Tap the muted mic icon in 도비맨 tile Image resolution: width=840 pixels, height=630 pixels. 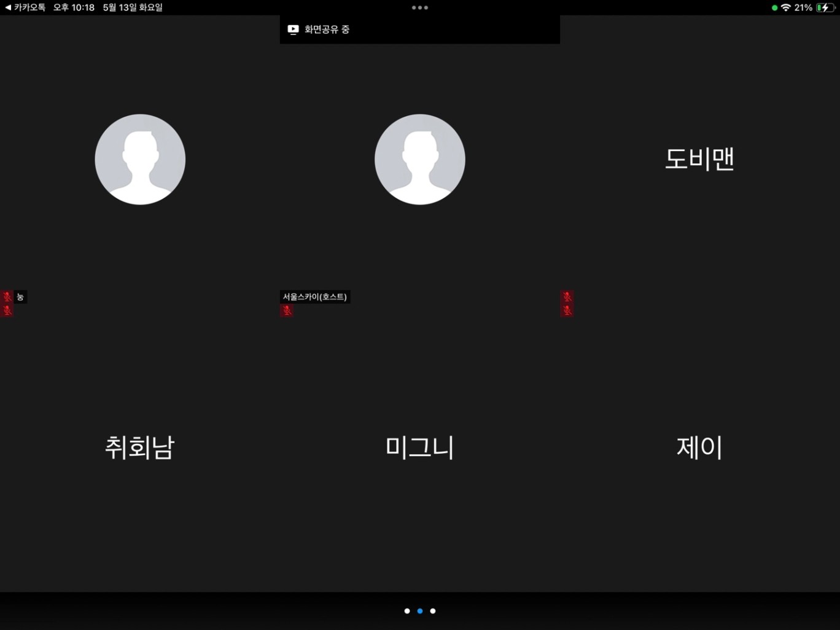567,297
